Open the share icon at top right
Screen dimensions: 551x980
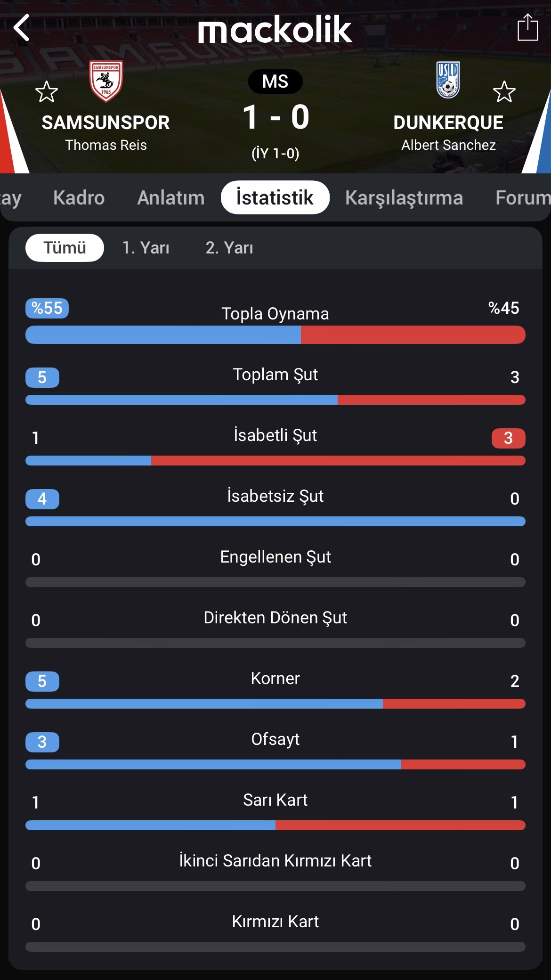click(527, 27)
